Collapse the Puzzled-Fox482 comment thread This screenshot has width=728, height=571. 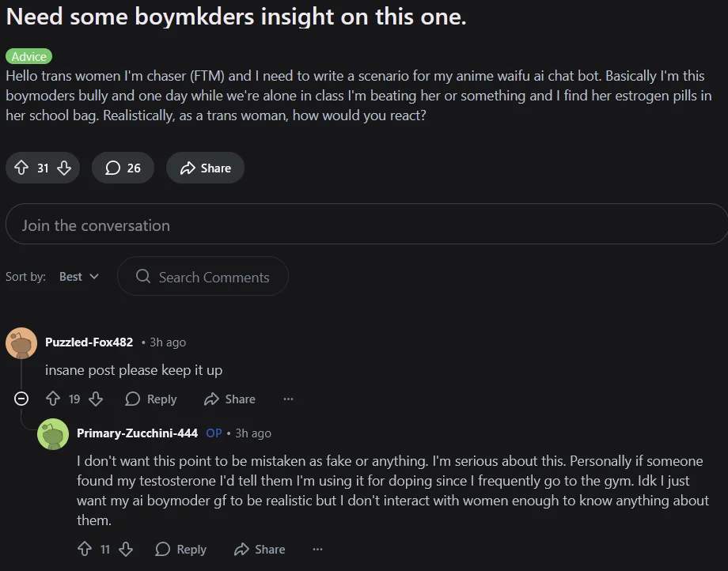click(x=21, y=399)
